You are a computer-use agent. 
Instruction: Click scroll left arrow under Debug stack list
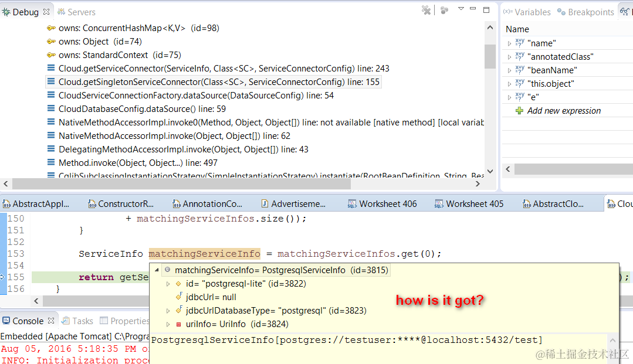[6, 183]
